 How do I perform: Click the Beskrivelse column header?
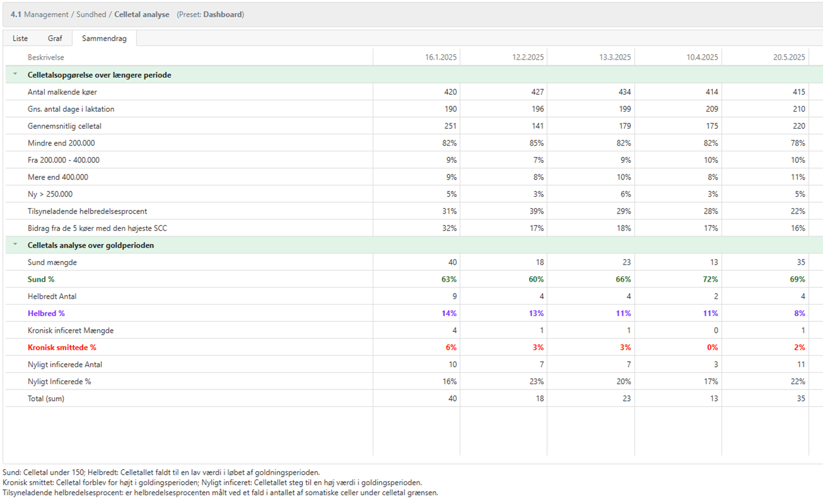pos(46,57)
